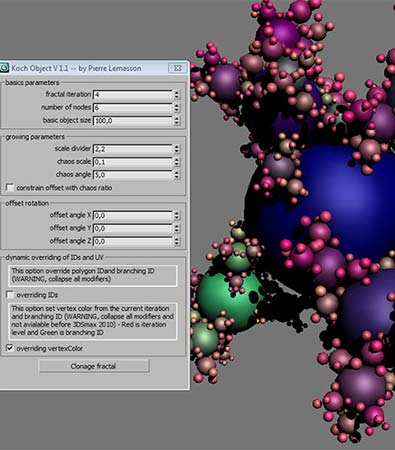Close the Koch Object dialog
Viewport: 395px width, 450px height.
click(177, 68)
